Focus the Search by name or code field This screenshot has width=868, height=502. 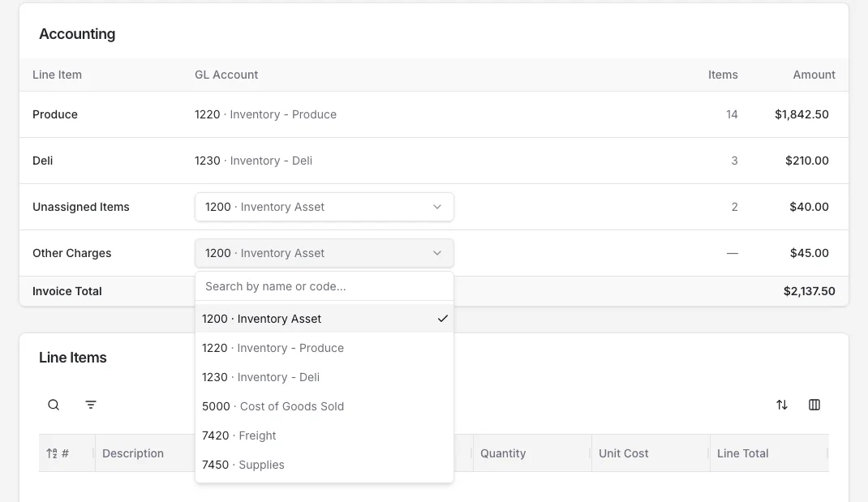[x=324, y=286]
